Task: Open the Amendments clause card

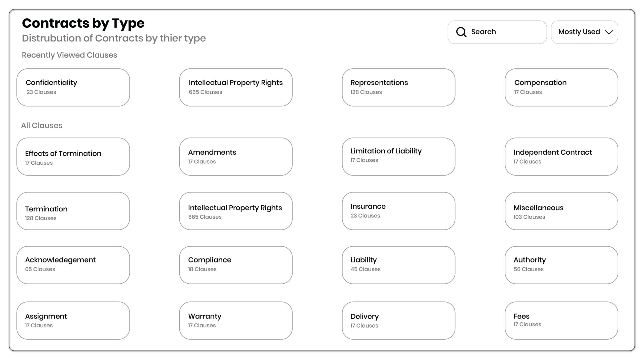Action: [236, 156]
